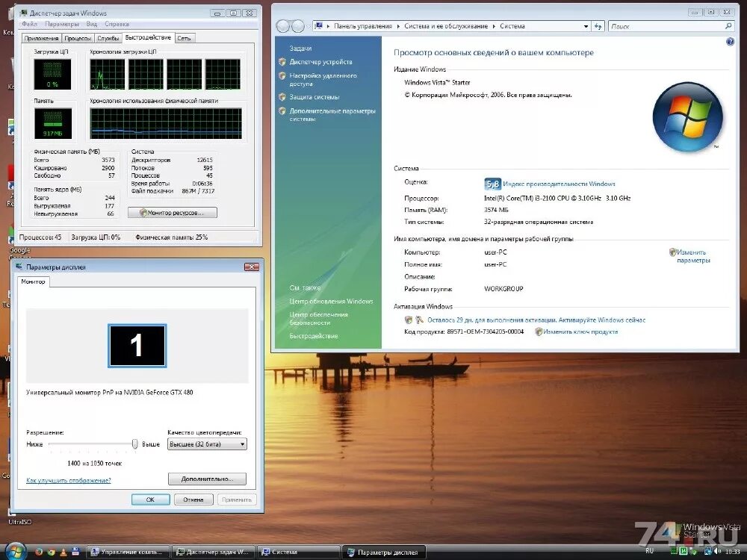Click the refresh button beside address bar
The height and width of the screenshot is (560, 747).
pos(598,26)
